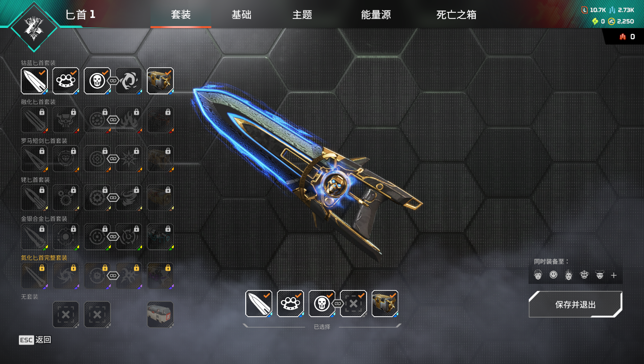Choose the swirling theme effect in top set
The width and height of the screenshot is (644, 364).
click(x=129, y=81)
